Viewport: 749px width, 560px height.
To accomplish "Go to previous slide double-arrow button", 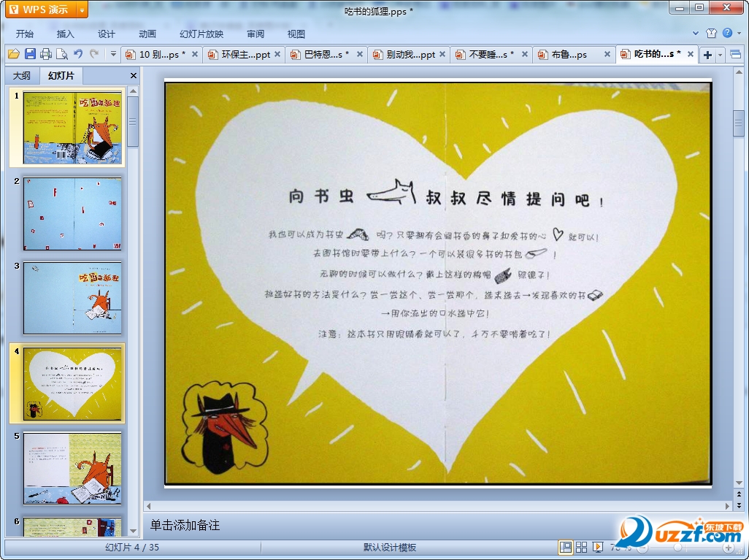I will (x=739, y=494).
